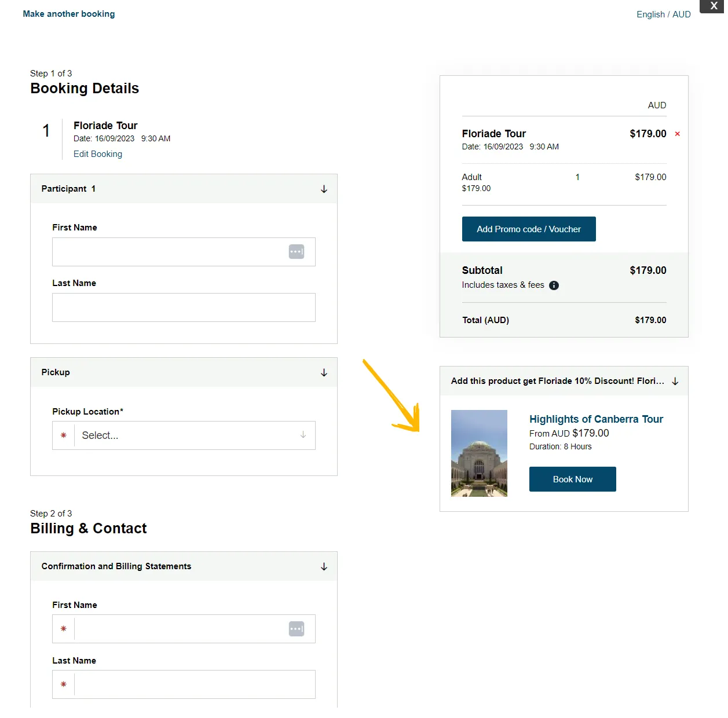Focus Billing Last Name input field
The image size is (728, 718).
click(184, 684)
